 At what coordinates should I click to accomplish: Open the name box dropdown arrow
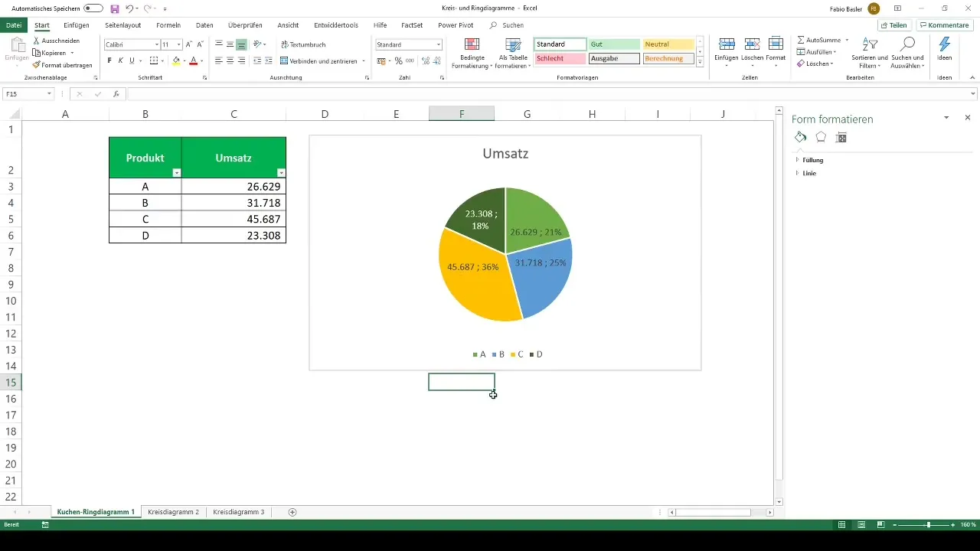(49, 94)
